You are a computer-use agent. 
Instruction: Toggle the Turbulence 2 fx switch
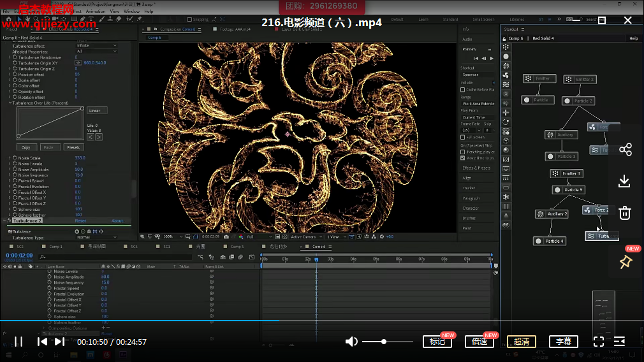click(9, 221)
